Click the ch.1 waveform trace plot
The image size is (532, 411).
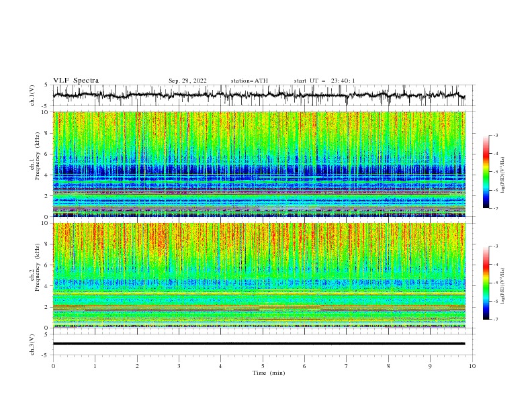(259, 95)
